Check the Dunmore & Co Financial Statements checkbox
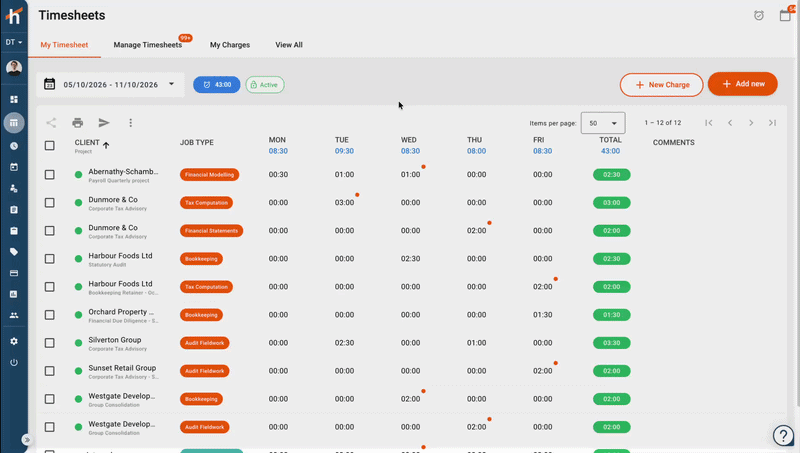Screen dimensions: 800x453 click(x=49, y=231)
